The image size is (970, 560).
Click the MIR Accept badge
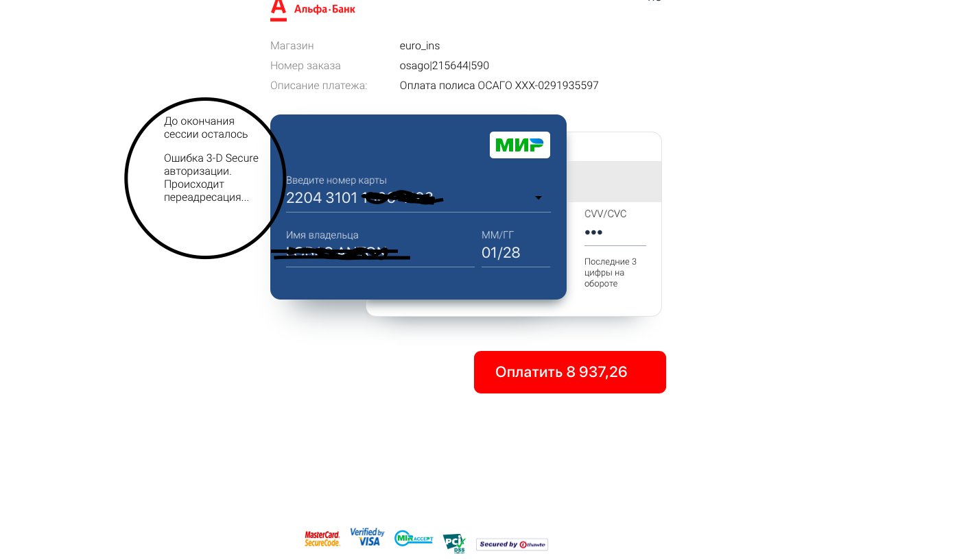(414, 539)
